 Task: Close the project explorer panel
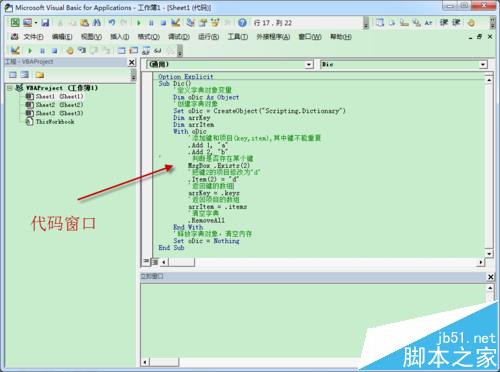point(132,62)
